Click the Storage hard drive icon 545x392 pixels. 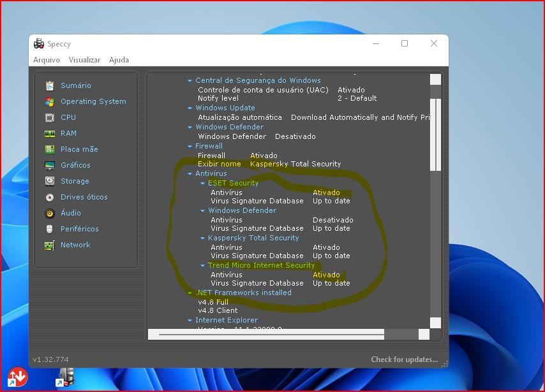50,181
